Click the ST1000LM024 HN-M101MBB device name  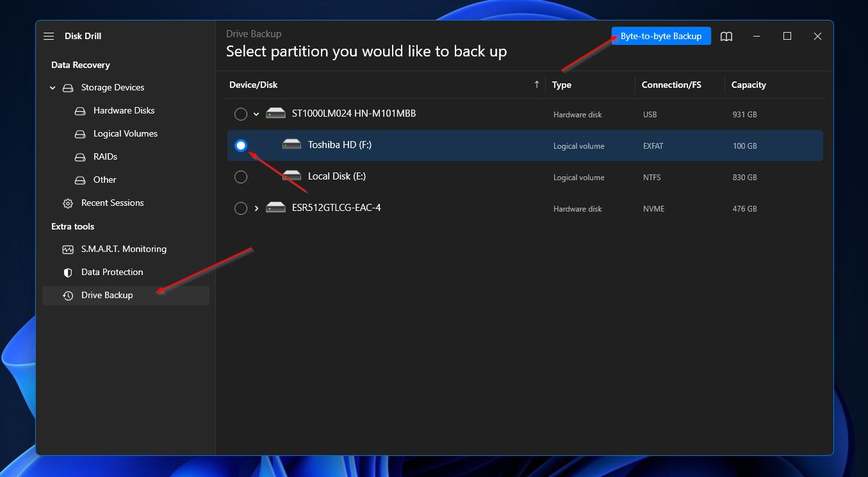[x=354, y=113]
